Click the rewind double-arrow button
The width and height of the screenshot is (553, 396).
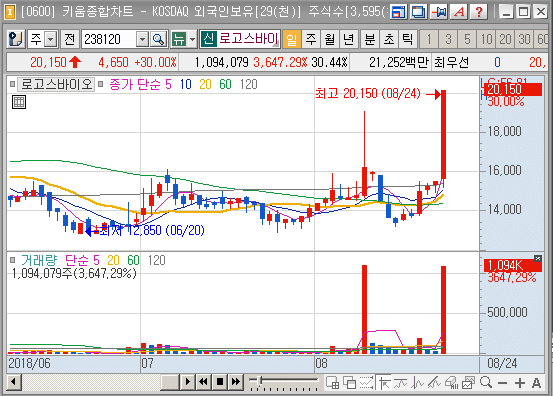point(203,382)
